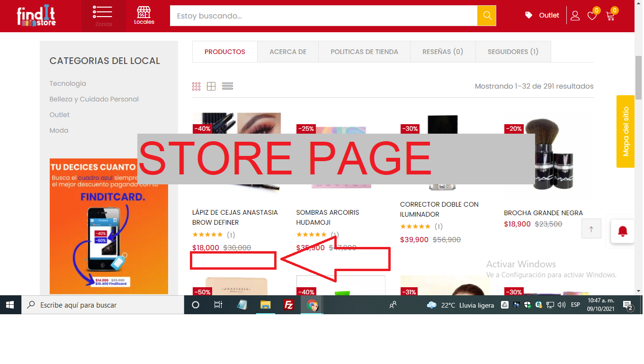Click 'Mostrando 1–32 de 291 resultados' text
This screenshot has height=364, width=644.
pyautogui.click(x=534, y=86)
